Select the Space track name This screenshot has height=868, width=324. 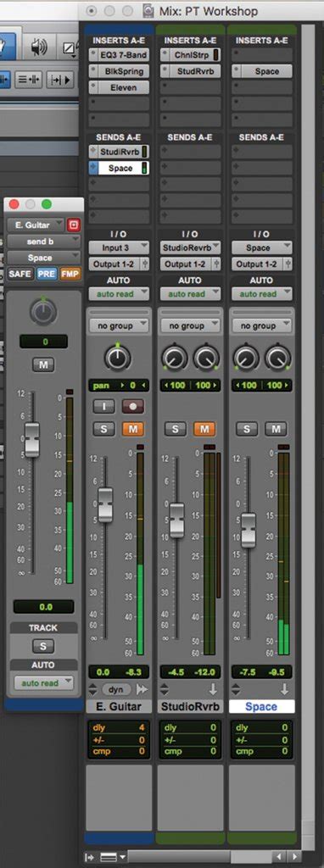(x=262, y=706)
